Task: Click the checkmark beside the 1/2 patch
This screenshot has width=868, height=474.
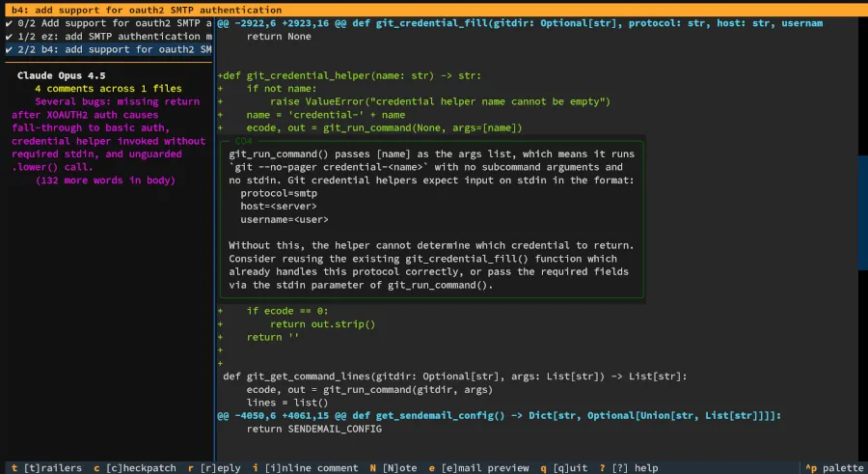Action: [x=9, y=36]
